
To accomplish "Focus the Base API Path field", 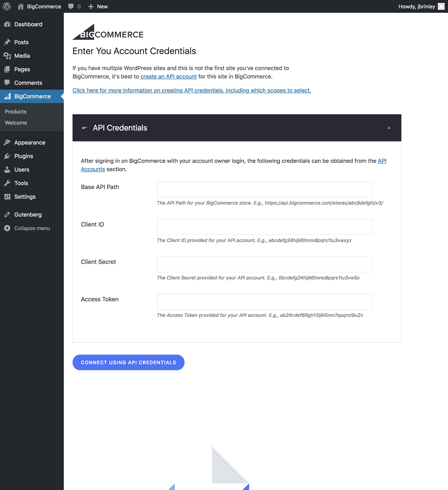I will click(265, 189).
